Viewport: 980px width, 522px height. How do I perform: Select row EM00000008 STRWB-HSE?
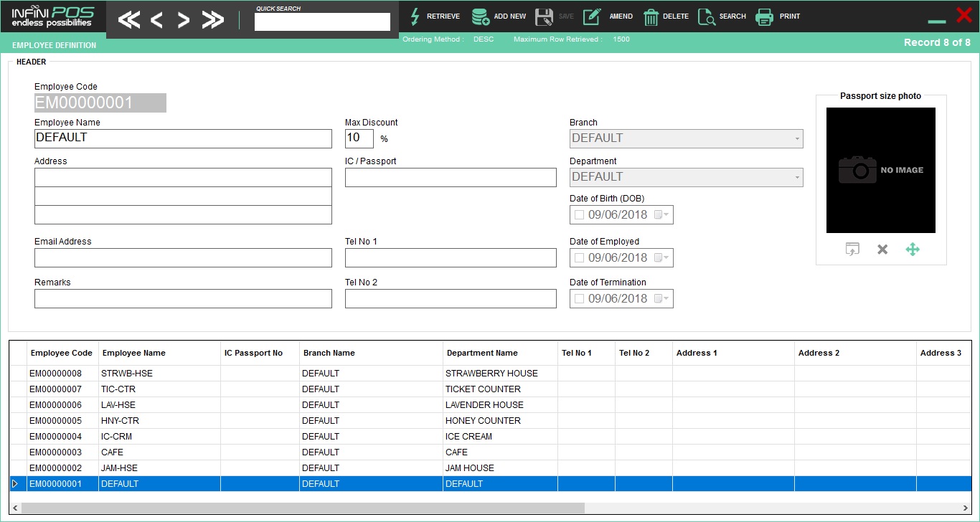point(491,374)
